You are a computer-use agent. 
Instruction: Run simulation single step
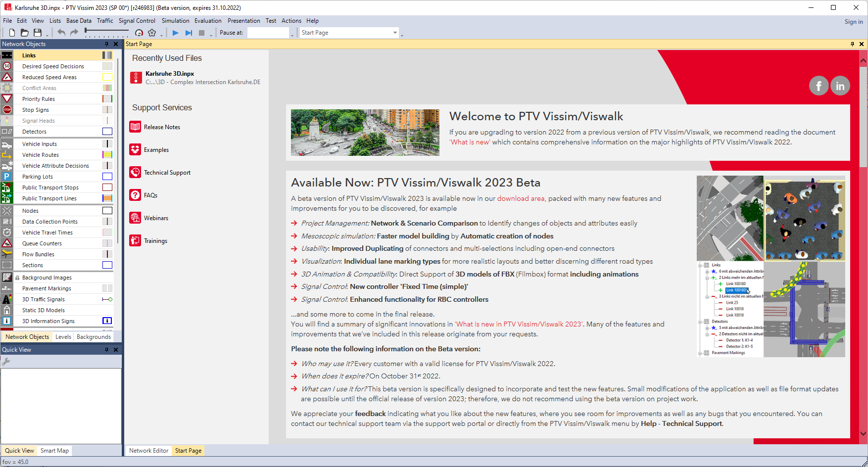[x=189, y=33]
